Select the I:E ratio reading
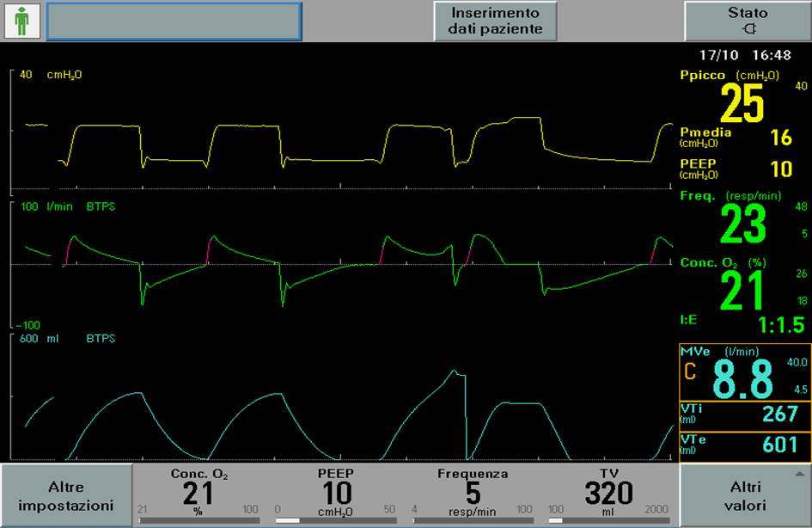Screen dimensions: 812x528 click(x=780, y=325)
